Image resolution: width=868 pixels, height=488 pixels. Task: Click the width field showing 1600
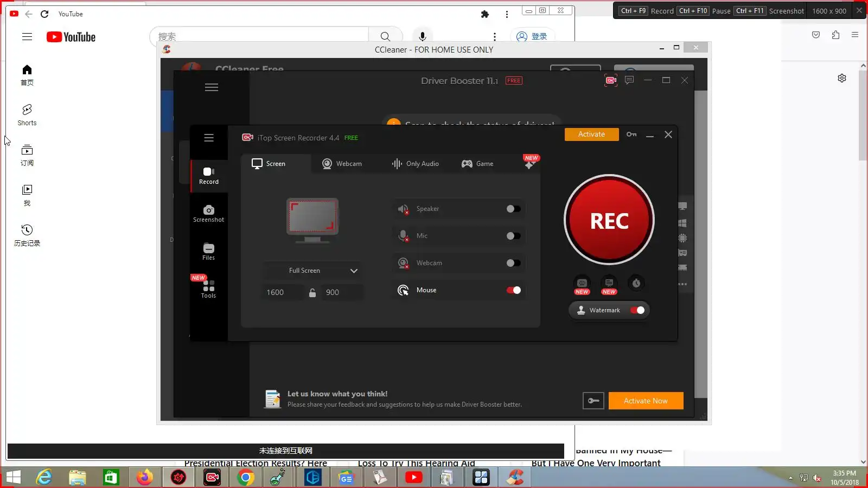coord(283,292)
